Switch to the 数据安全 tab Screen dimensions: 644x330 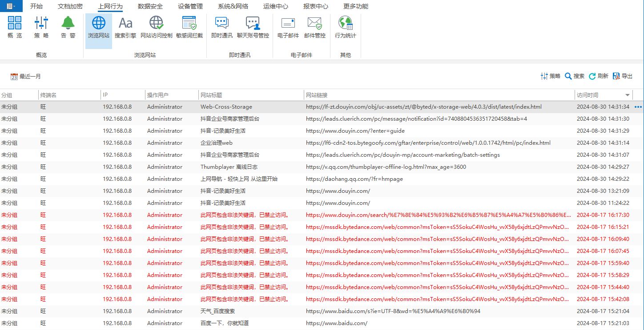(150, 6)
